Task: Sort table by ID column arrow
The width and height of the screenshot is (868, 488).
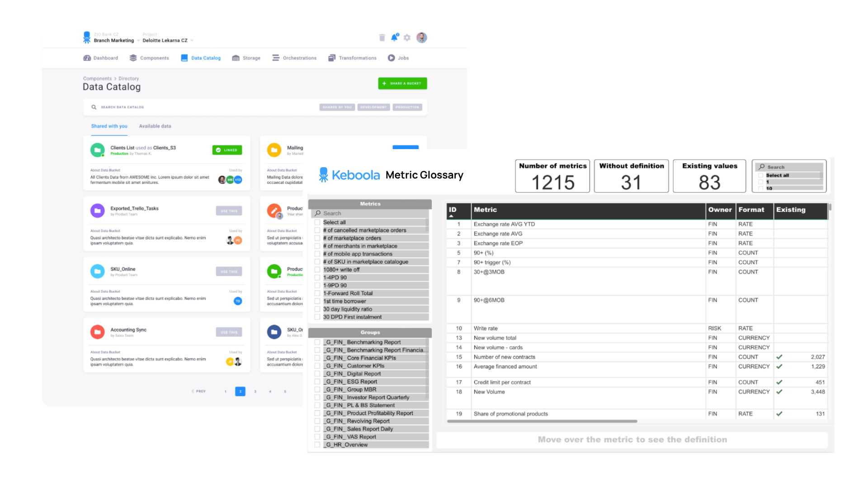Action: [x=451, y=216]
